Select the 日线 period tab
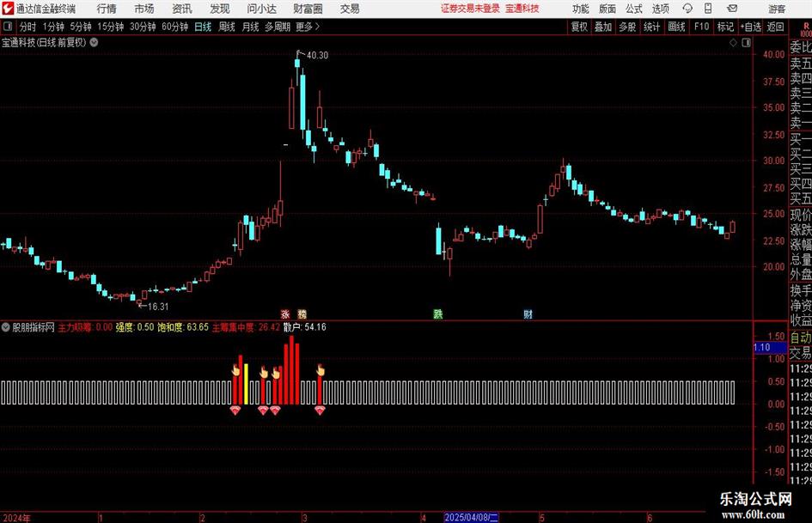The image size is (812, 523). click(203, 27)
